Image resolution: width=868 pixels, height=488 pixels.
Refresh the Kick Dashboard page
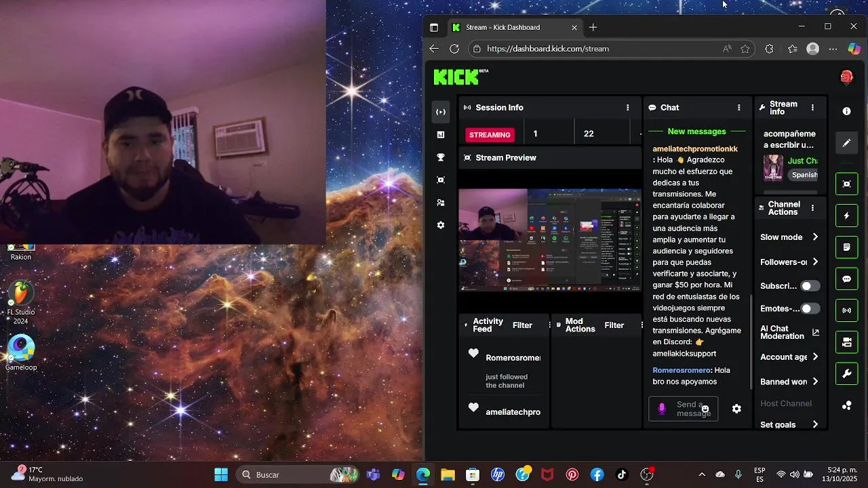(x=454, y=49)
